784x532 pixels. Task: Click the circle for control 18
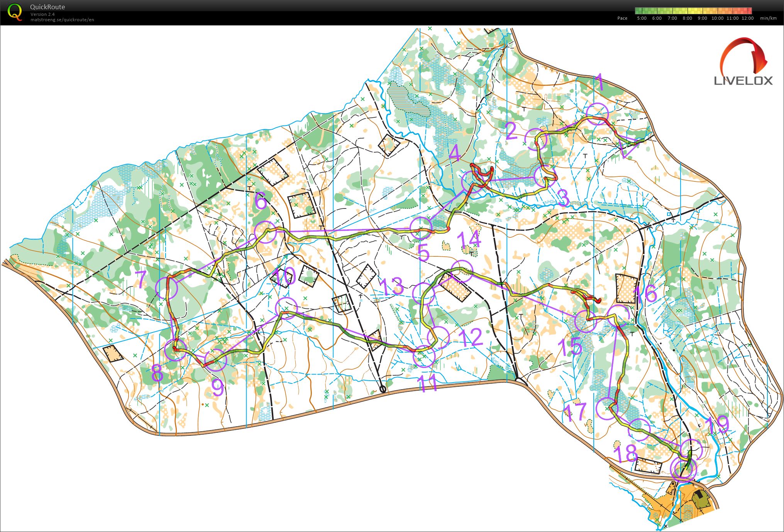(639, 429)
